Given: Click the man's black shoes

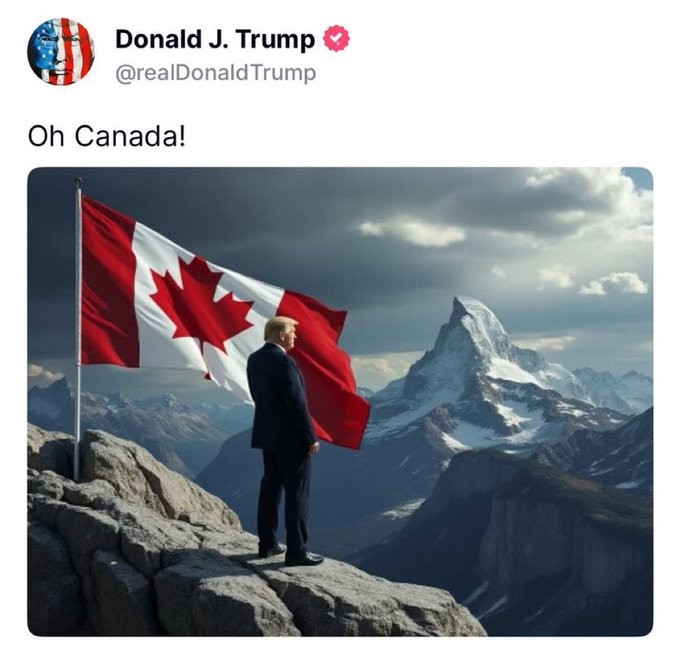Looking at the screenshot, I should (x=291, y=557).
